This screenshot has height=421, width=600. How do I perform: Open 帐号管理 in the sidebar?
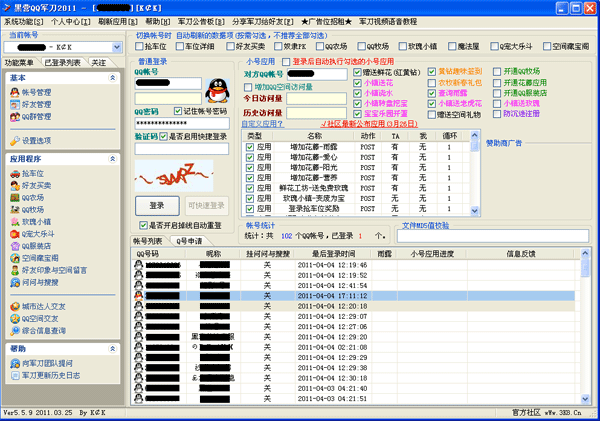click(36, 91)
